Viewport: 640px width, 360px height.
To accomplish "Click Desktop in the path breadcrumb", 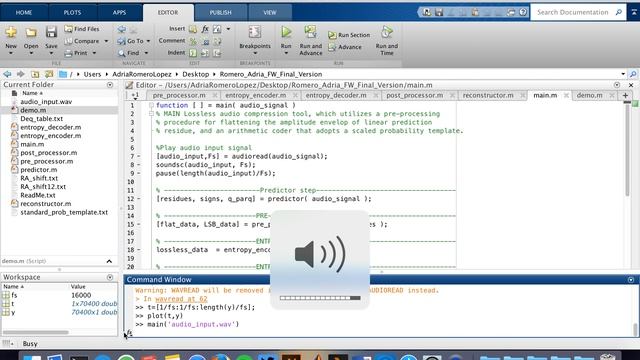I will tap(196, 74).
